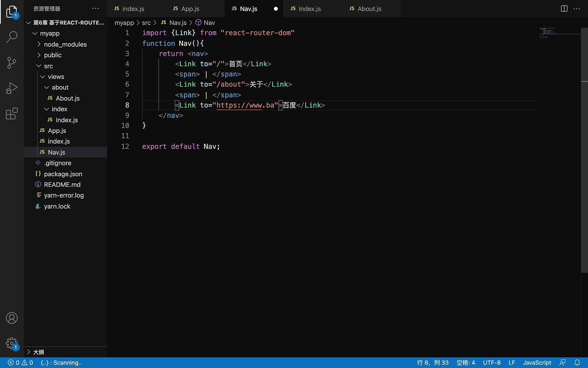Open App.js in the file tree
588x368 pixels.
[65, 131]
